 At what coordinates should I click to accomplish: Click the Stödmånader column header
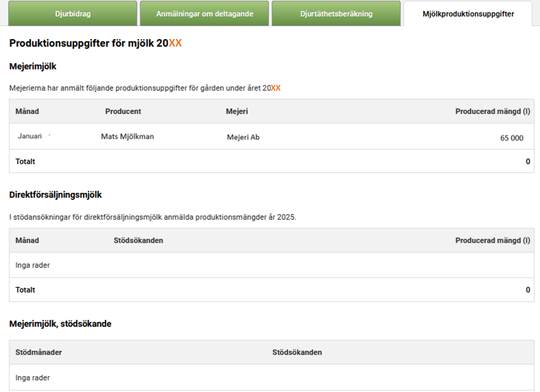coord(39,352)
